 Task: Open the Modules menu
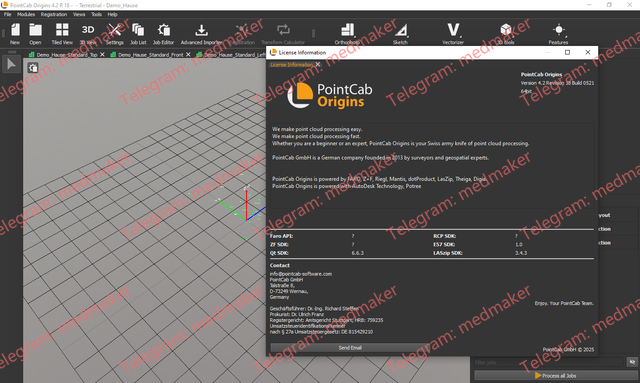pos(26,14)
